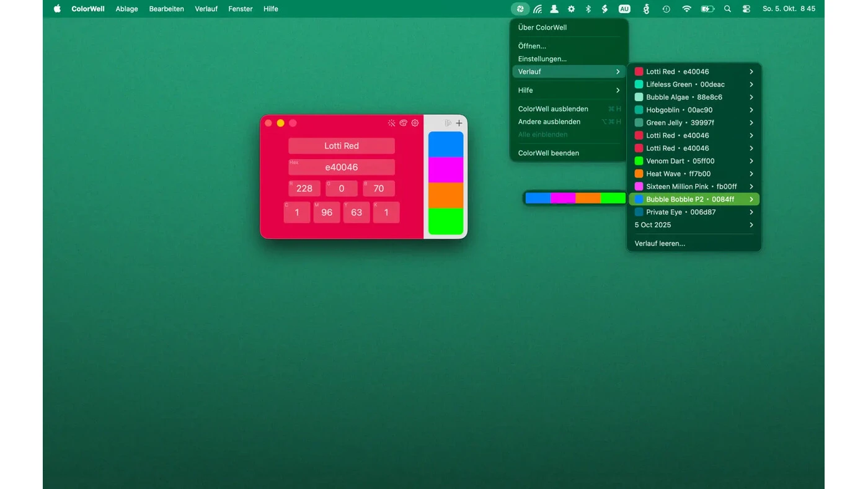Click the Lotti Red color name field
The height and width of the screenshot is (489, 868).
pos(342,146)
